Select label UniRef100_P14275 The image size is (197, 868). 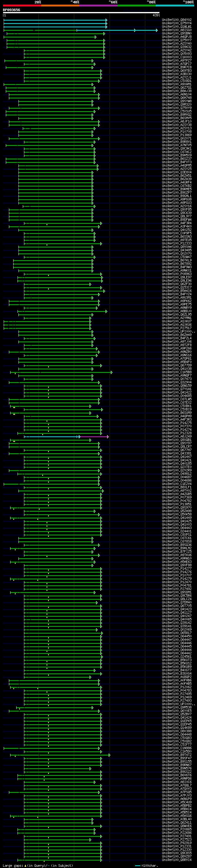pos(177,423)
